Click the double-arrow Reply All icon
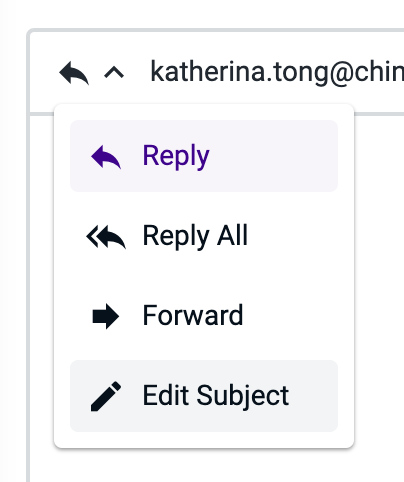 click(x=106, y=237)
